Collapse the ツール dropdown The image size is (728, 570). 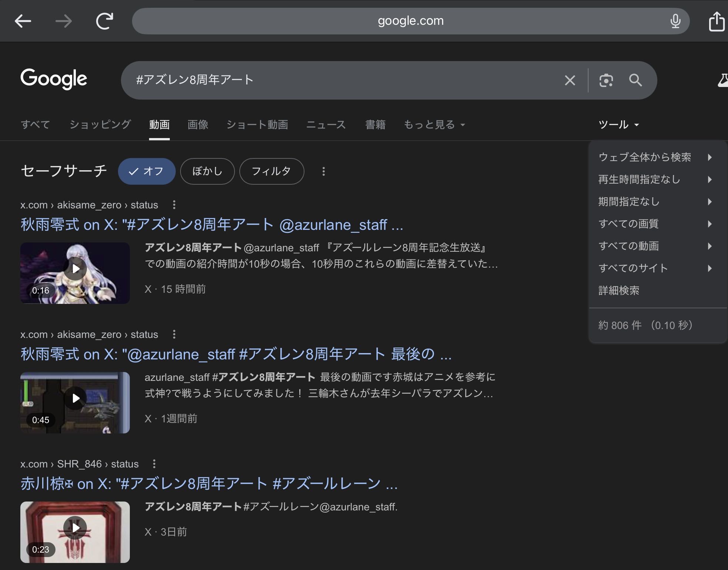(x=619, y=125)
